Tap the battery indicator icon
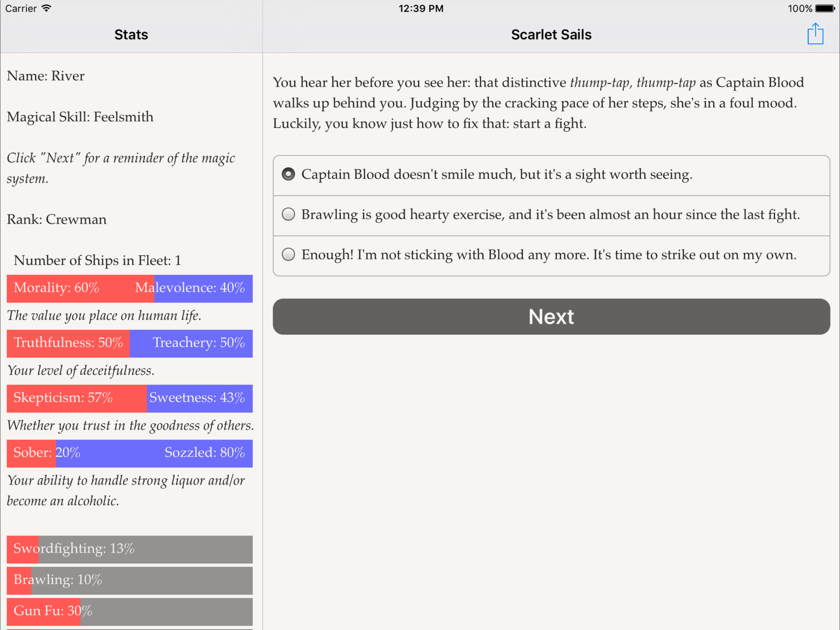Viewport: 840px width, 630px height. [824, 8]
